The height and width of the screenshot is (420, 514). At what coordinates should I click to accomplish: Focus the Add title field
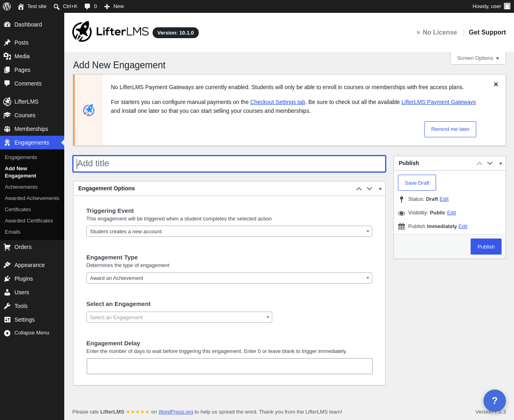coord(229,164)
